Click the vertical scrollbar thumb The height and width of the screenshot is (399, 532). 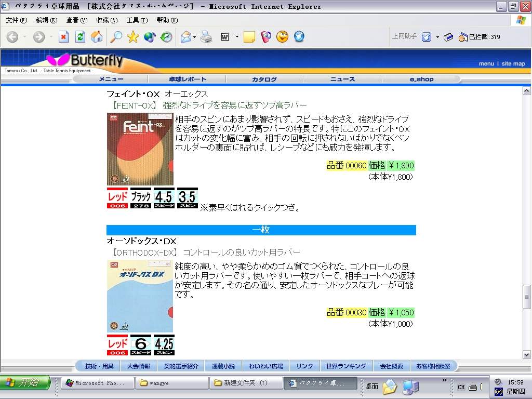pos(526,297)
